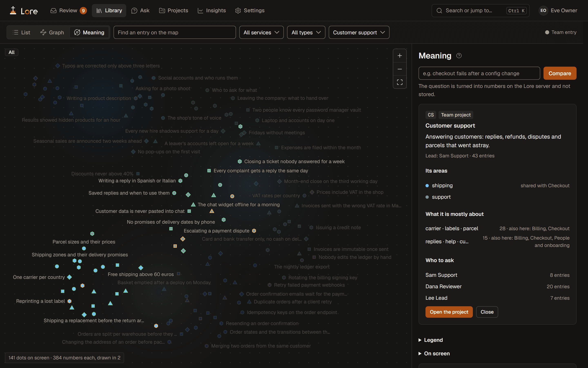Click the search magnifier icon
The height and width of the screenshot is (368, 588).
(439, 10)
